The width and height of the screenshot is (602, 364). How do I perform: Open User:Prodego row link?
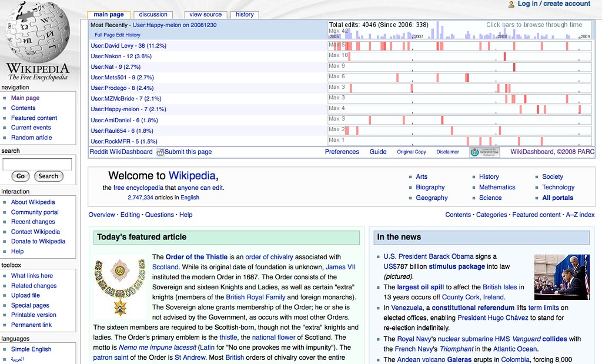click(x=122, y=88)
